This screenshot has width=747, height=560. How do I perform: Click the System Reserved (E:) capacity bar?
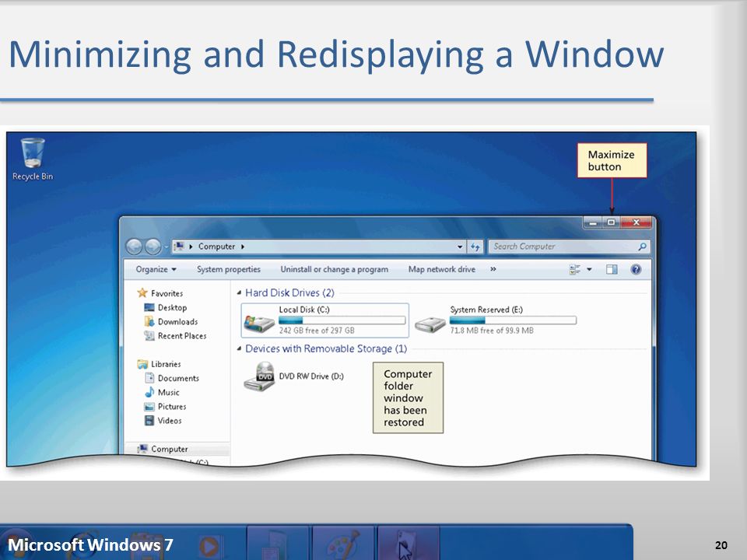point(513,320)
